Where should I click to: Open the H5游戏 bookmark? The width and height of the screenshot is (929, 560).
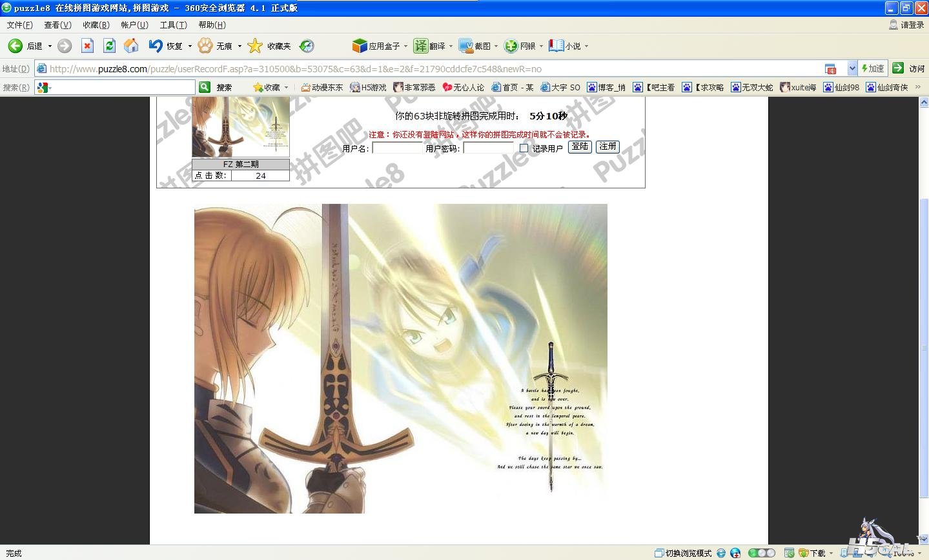(368, 87)
